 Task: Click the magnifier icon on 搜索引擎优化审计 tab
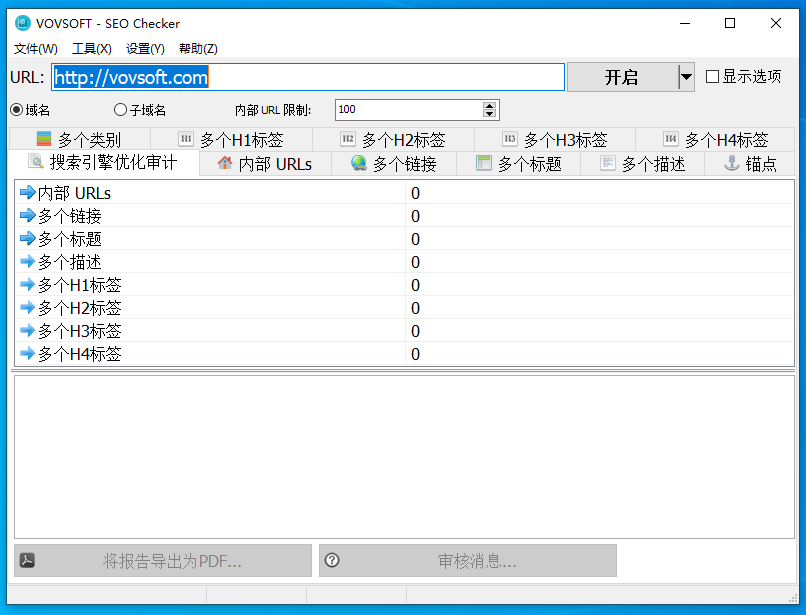click(36, 163)
